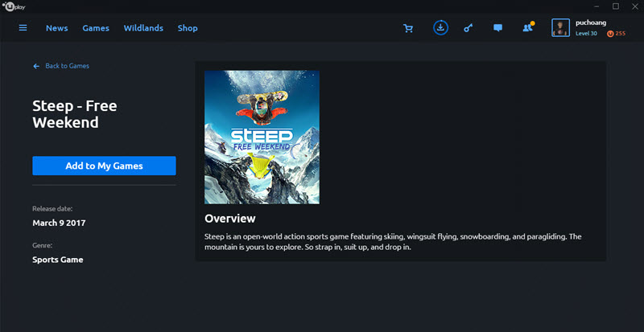The width and height of the screenshot is (644, 332).
Task: Click the Uplay logo
Action: tap(14, 6)
